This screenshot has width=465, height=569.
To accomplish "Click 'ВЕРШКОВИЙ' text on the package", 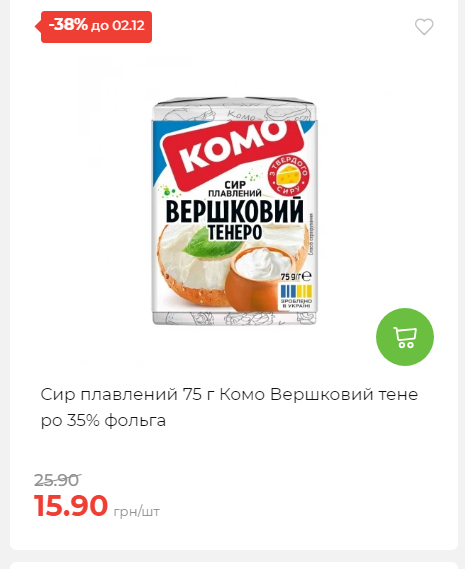I will click(x=234, y=211).
